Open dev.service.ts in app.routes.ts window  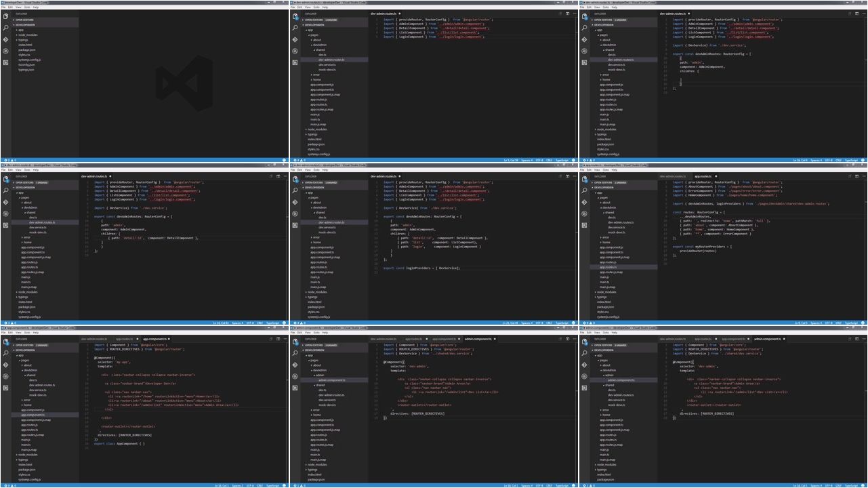click(617, 227)
